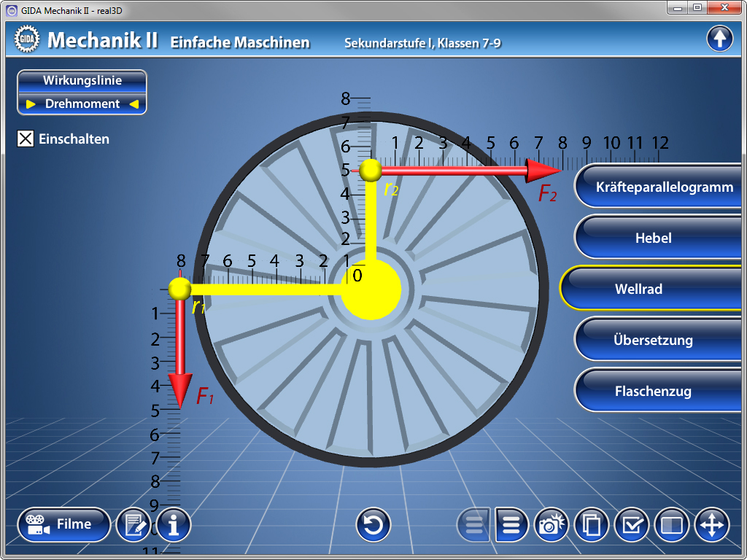Screen dimensions: 747x560
Task: Toggle the dimmed menu lines button
Action: (x=474, y=525)
